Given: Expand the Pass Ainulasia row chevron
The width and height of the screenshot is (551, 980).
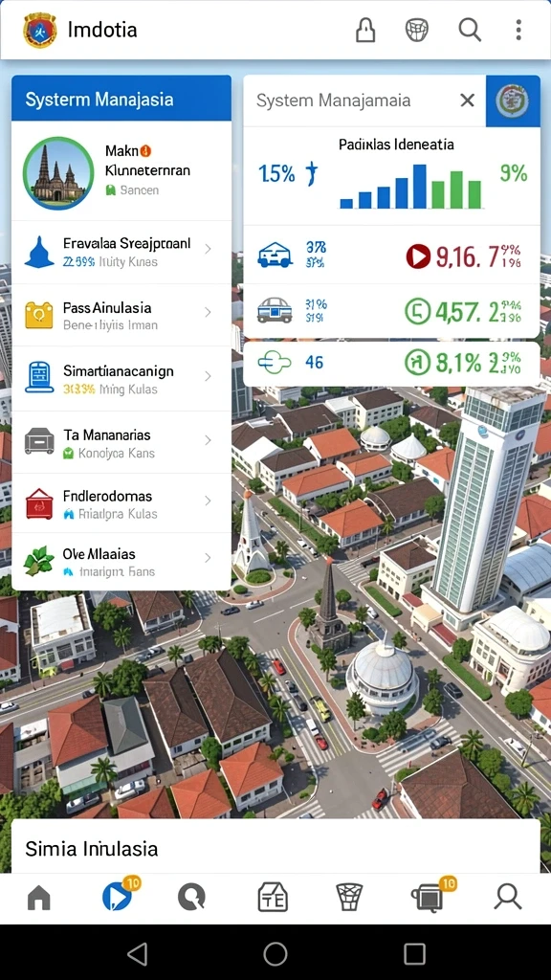Looking at the screenshot, I should [208, 312].
